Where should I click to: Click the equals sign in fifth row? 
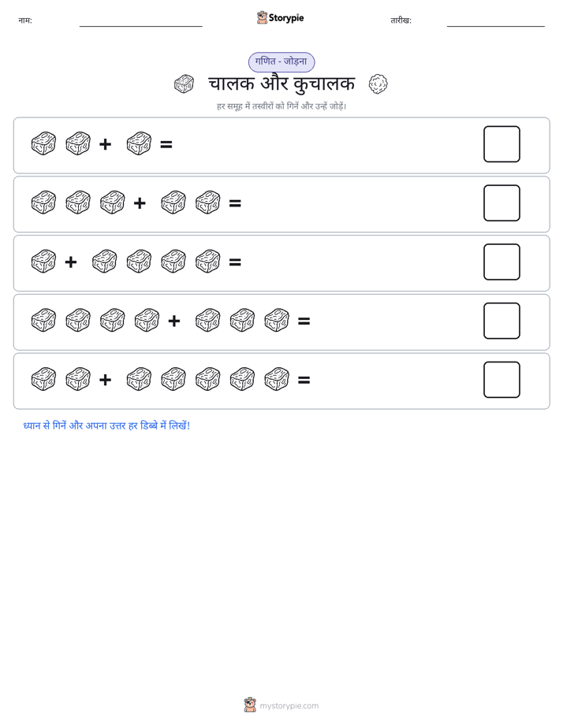304,381
